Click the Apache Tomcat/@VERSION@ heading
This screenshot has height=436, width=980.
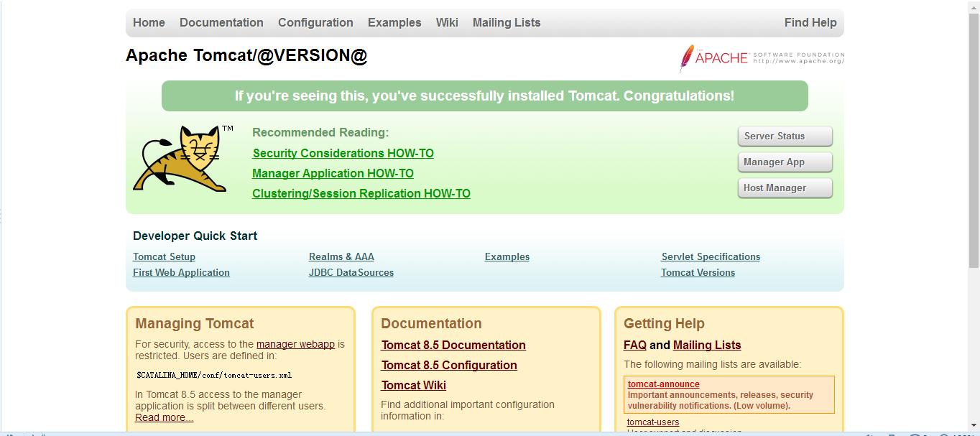pyautogui.click(x=246, y=55)
